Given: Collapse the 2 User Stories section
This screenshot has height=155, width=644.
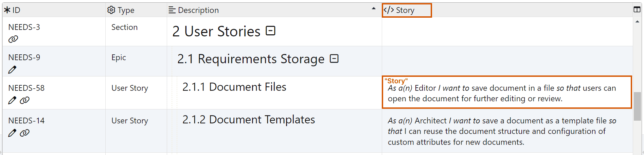Looking at the screenshot, I should click(270, 31).
